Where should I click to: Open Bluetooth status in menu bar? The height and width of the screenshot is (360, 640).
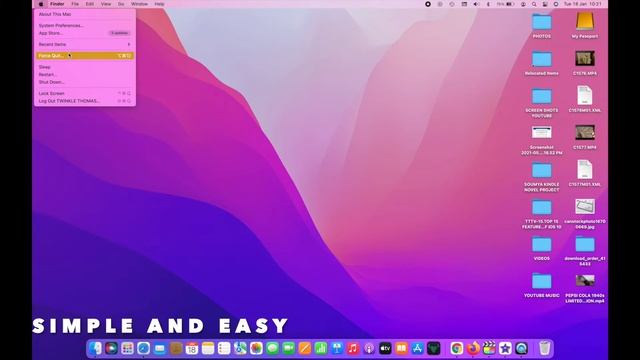[488, 4]
